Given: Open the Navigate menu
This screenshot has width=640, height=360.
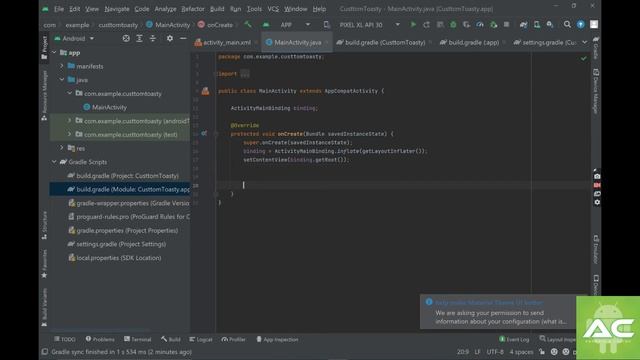Looking at the screenshot, I should [117, 9].
